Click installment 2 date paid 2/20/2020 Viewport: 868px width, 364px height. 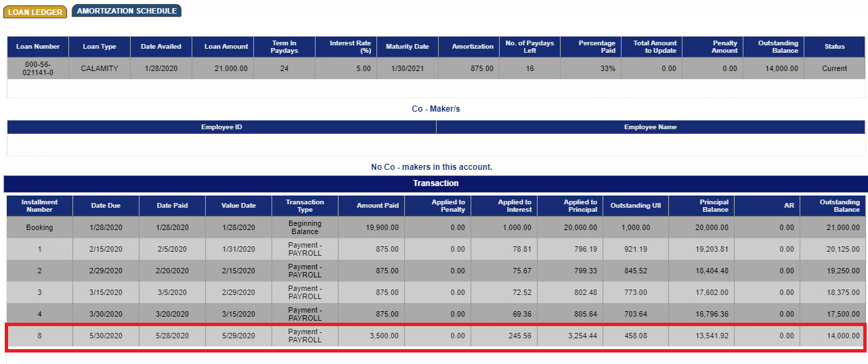pyautogui.click(x=172, y=271)
